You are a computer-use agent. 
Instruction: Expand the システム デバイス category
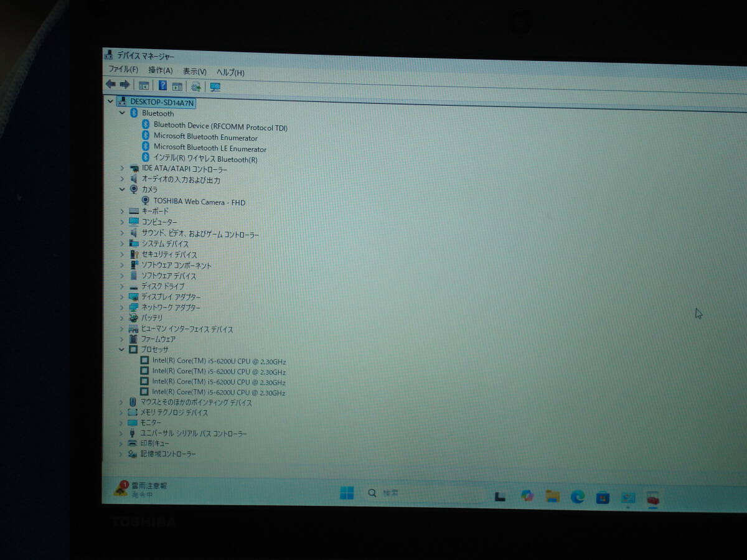coord(122,243)
